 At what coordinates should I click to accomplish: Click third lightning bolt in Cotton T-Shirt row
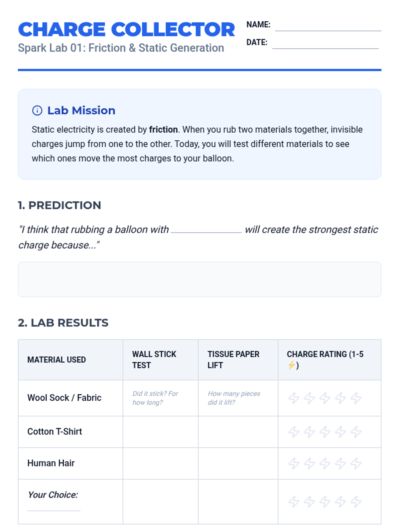tap(325, 432)
